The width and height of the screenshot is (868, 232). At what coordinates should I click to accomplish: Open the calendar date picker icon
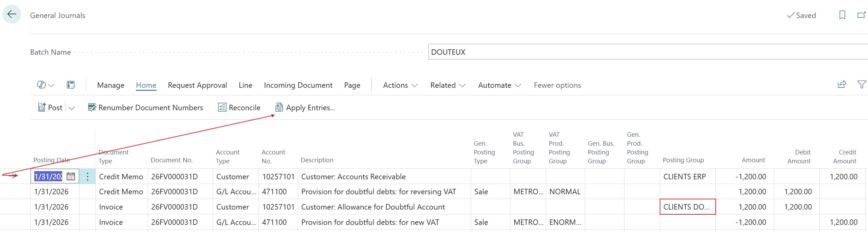pos(71,176)
